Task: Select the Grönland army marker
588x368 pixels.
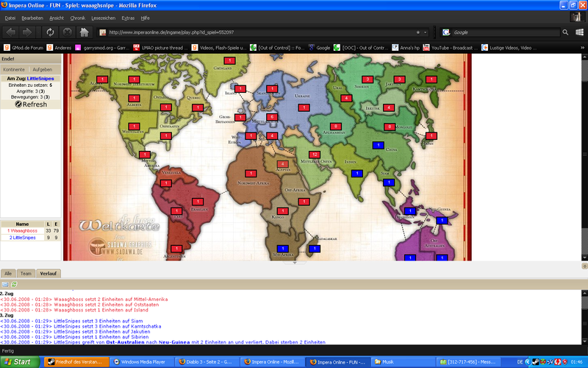Action: point(229,60)
